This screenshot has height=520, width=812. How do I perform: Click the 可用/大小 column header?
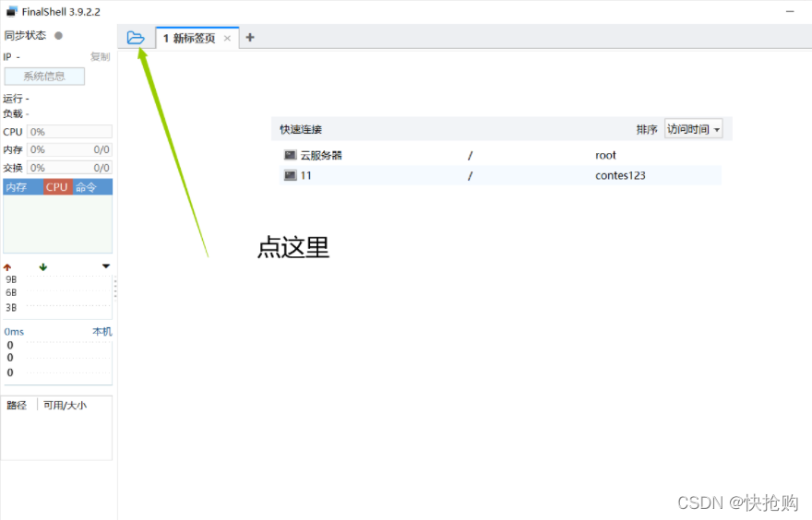[x=66, y=405]
